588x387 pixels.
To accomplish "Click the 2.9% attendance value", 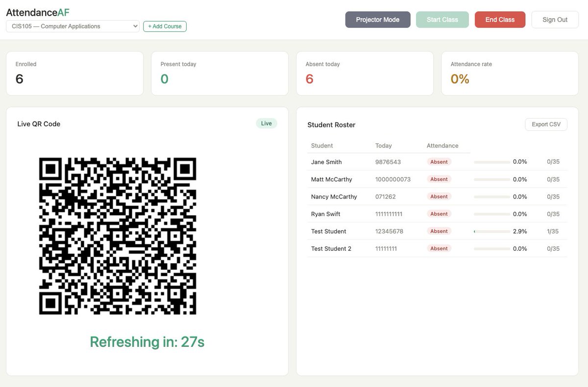I will coord(520,231).
